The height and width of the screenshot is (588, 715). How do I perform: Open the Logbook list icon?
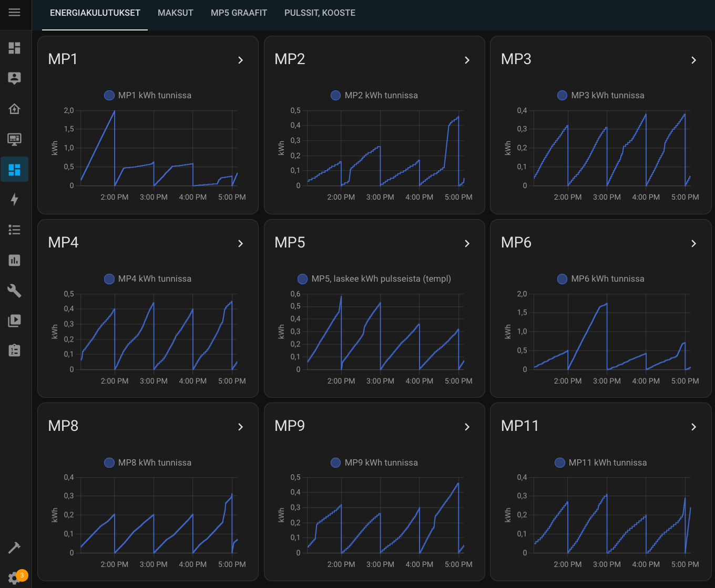(x=15, y=230)
